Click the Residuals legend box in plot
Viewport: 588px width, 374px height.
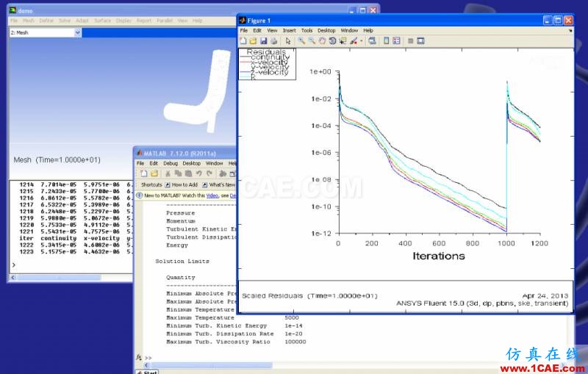tap(267, 64)
